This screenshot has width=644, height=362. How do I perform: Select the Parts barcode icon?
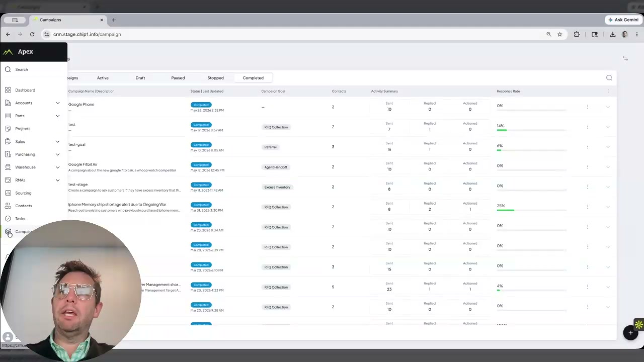click(8, 116)
